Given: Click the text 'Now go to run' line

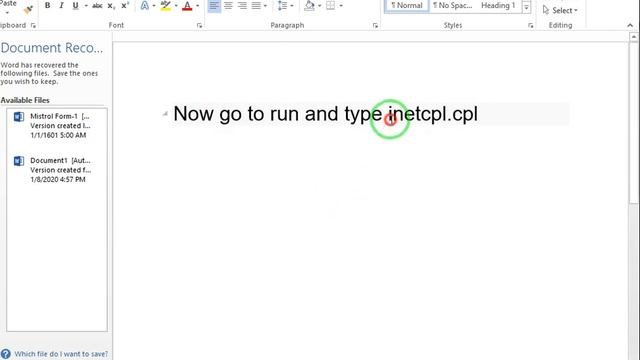Looking at the screenshot, I should (325, 114).
